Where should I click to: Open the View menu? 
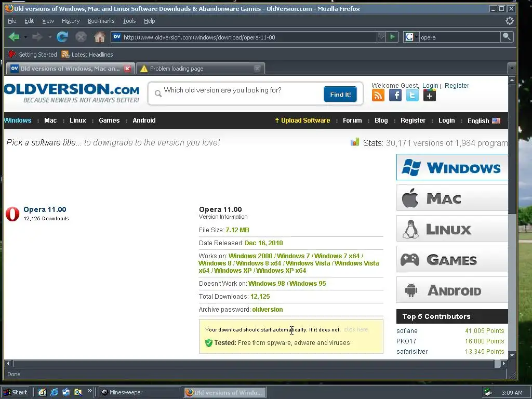coord(48,21)
